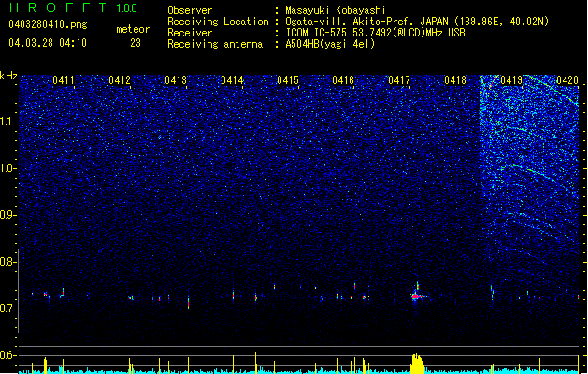Click the 0.6 kHz axis label
Image resolution: width=588 pixels, height=374 pixels.
pyautogui.click(x=7, y=355)
